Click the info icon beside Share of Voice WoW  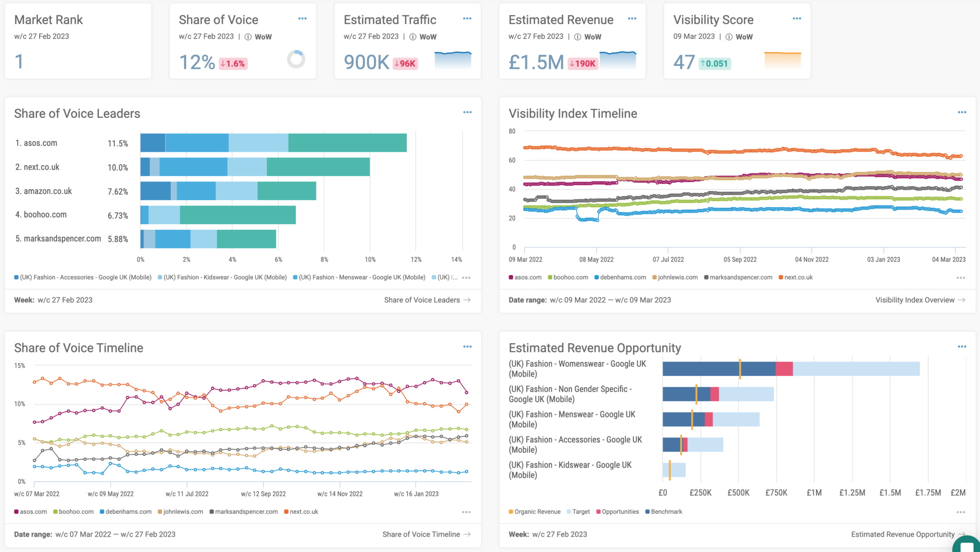pos(247,36)
